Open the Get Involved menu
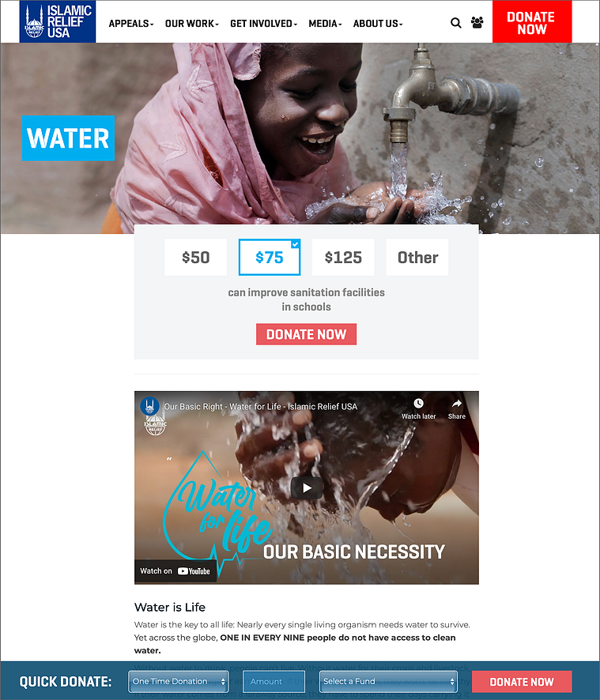600x700 pixels. click(x=263, y=24)
